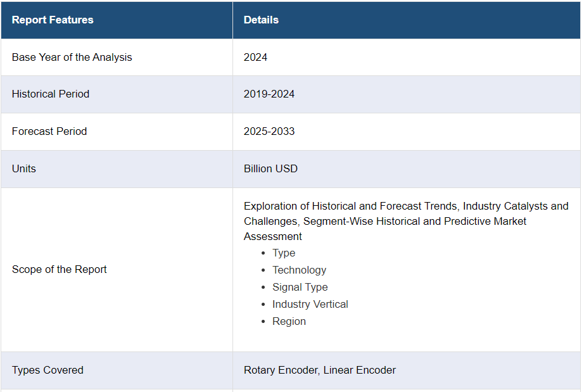The height and width of the screenshot is (392, 584).
Task: Select the Forecast Period row label
Action: pyautogui.click(x=49, y=131)
